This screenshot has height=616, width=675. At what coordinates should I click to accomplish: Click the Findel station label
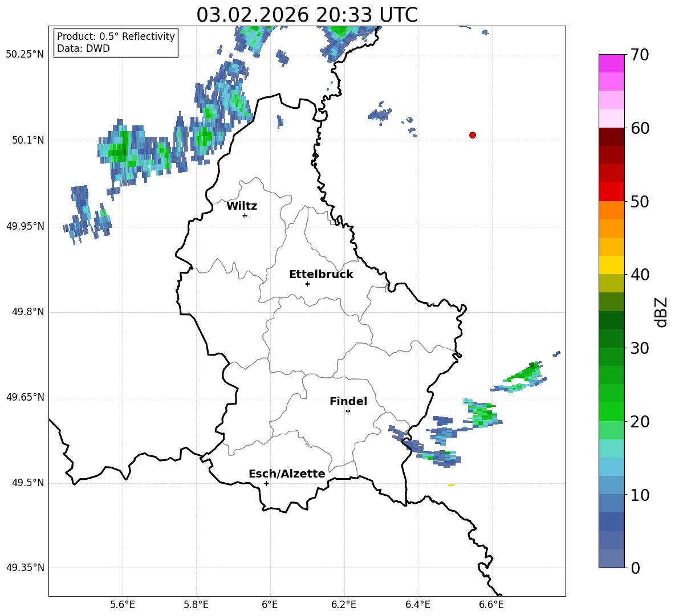point(348,401)
